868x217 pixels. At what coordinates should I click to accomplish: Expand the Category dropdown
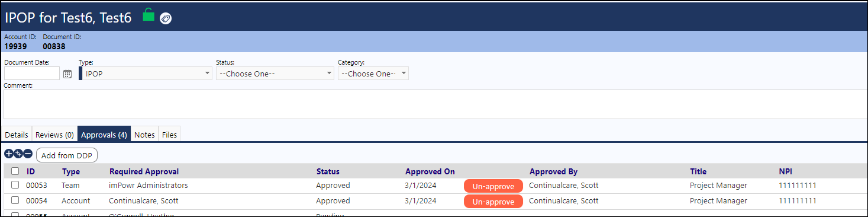[373, 74]
